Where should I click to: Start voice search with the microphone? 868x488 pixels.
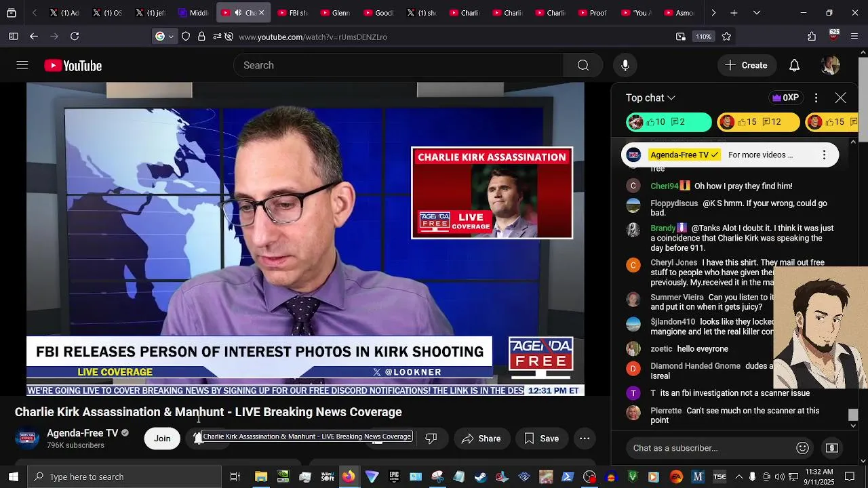point(625,65)
